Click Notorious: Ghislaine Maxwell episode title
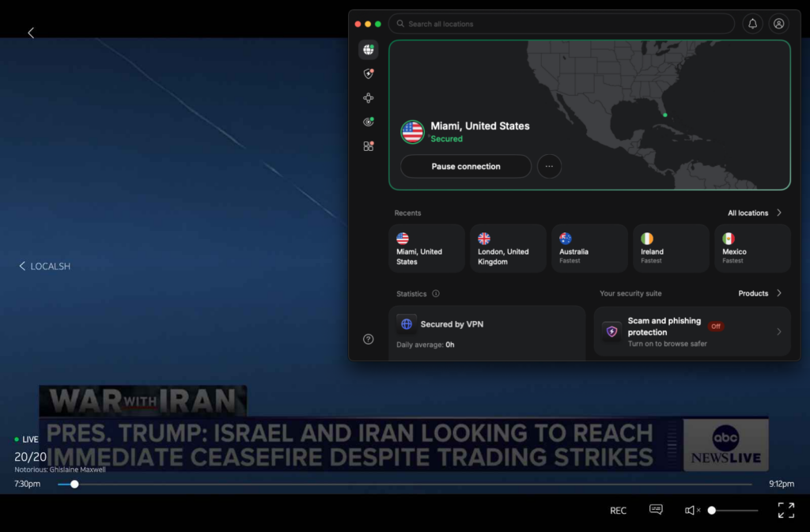This screenshot has width=810, height=532. tap(60, 470)
